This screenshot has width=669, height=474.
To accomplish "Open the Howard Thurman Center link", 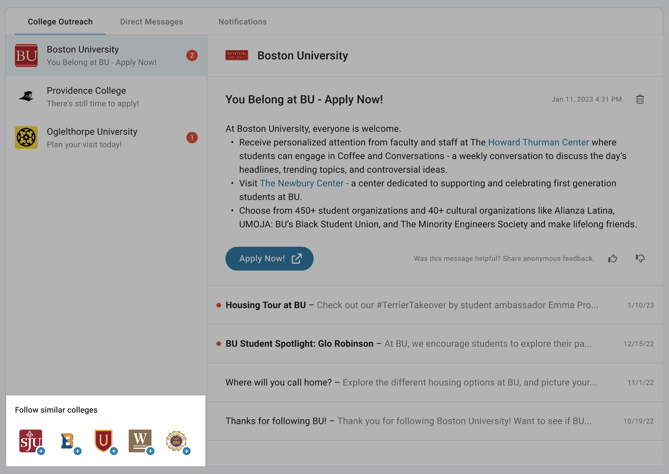I will 538,142.
